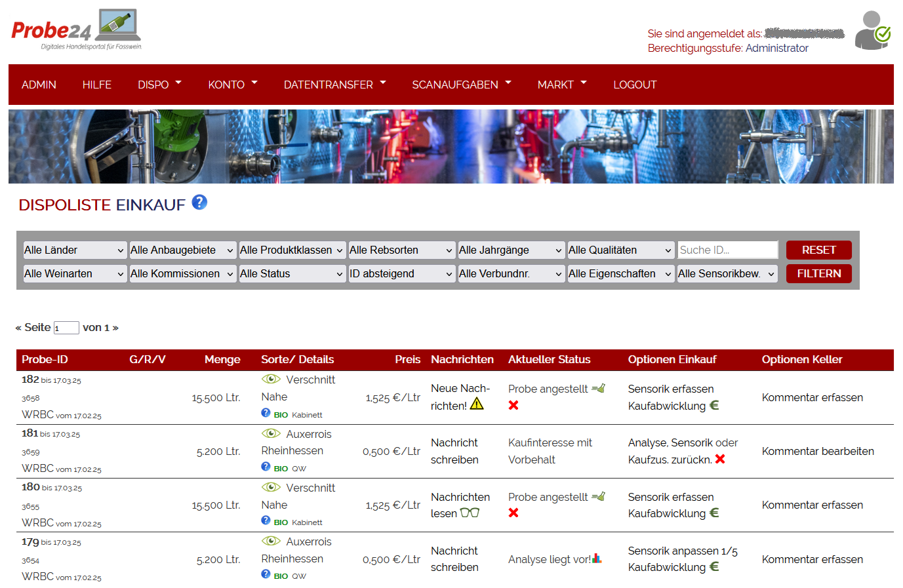903x588 pixels.
Task: Click the red X after Kaufzus. zurückn.
Action: point(720,460)
